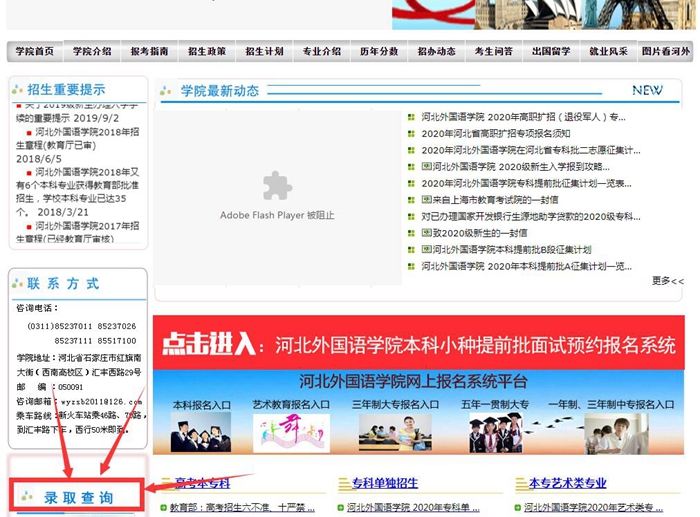Screen dimensions: 700x517
Task: Click the 艺术教育报名入口 text label
Action: point(291,404)
